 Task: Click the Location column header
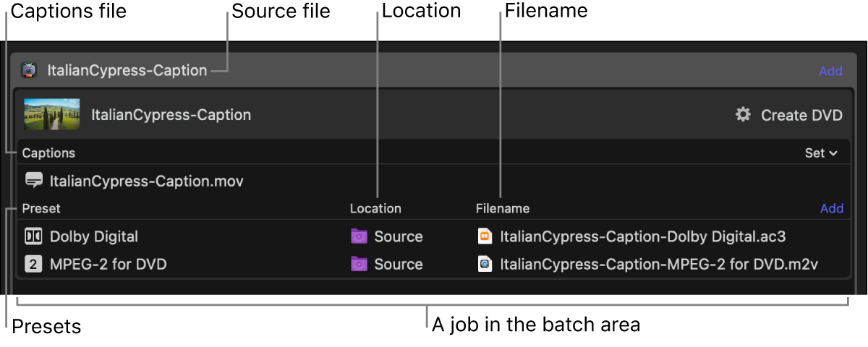point(375,208)
